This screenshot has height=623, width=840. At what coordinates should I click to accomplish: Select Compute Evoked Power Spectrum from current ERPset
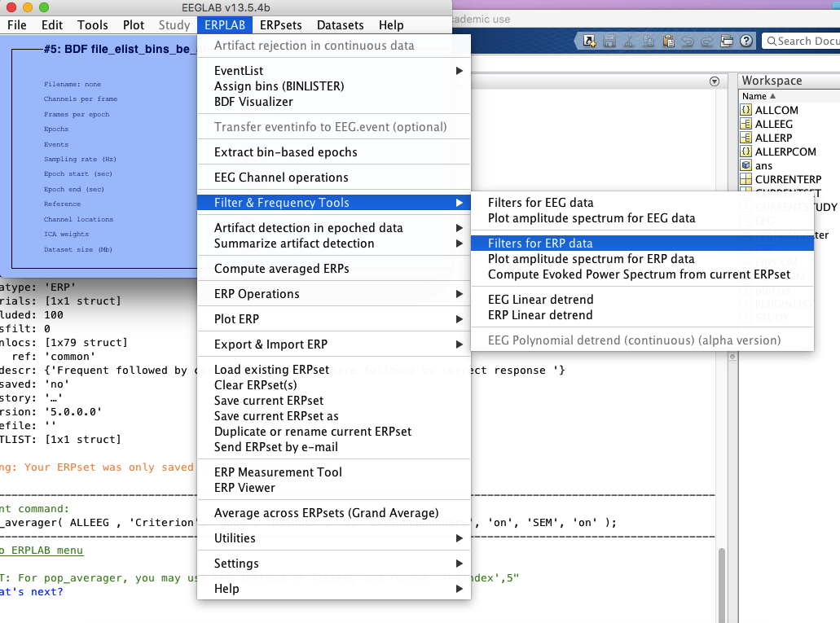click(x=642, y=274)
